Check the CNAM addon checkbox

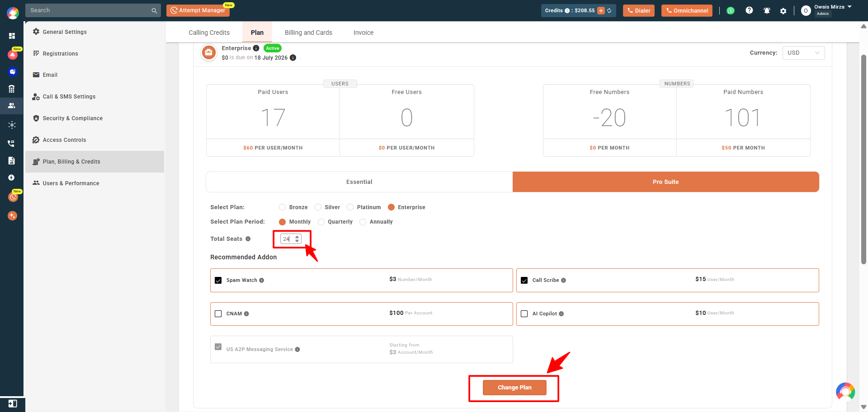click(218, 314)
